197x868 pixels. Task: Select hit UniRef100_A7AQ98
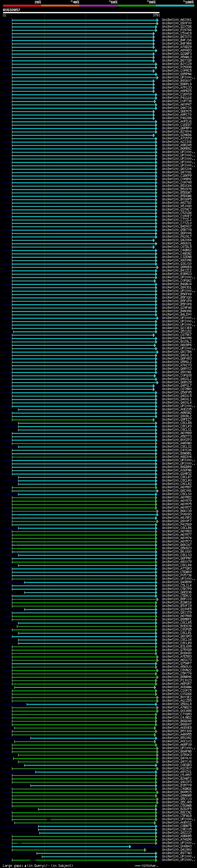(177, 840)
